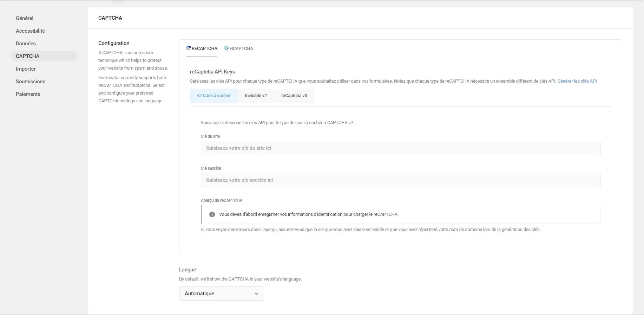Click the hCaptcha logo icon
Image resolution: width=644 pixels, height=315 pixels.
click(226, 48)
